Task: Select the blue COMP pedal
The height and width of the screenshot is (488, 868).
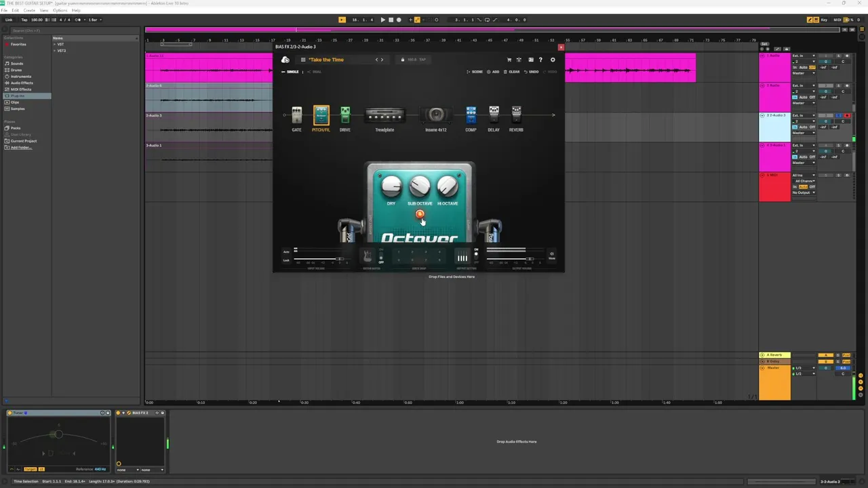Action: point(471,116)
